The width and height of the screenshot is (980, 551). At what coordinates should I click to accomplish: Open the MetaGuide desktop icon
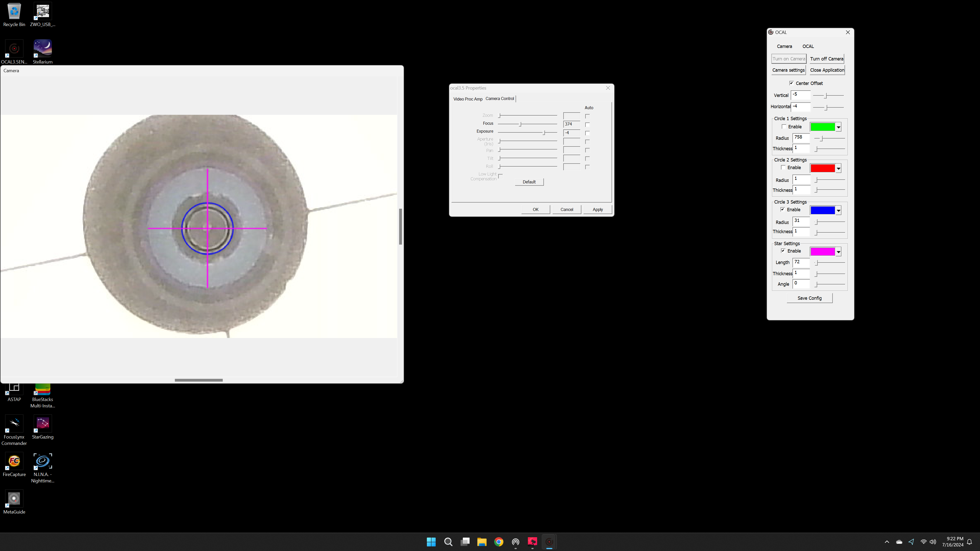[x=14, y=502]
